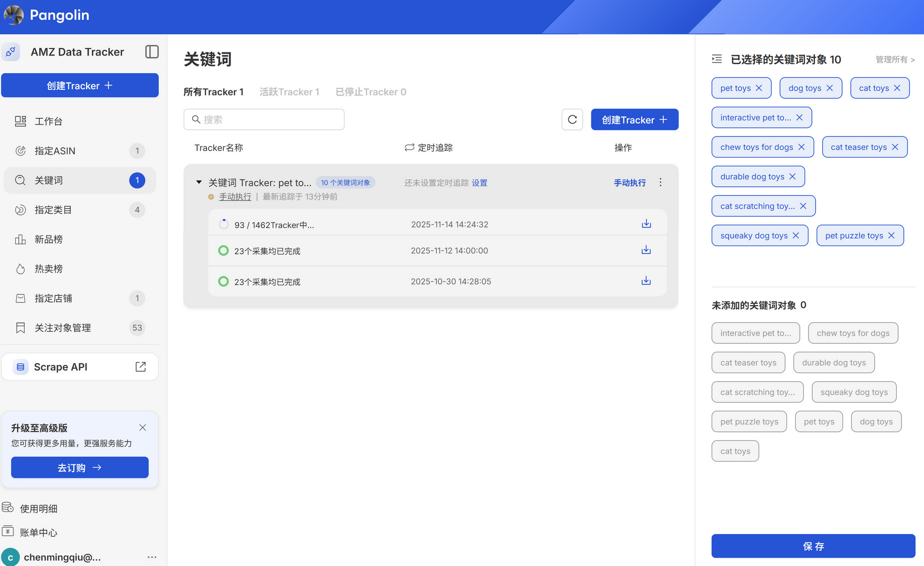Collapse the keyword Tracker row triangle
Viewport: 924px width, 566px height.
[199, 182]
